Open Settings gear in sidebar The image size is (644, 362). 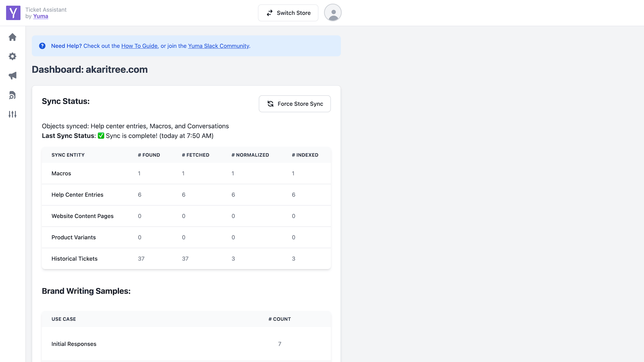tap(12, 56)
